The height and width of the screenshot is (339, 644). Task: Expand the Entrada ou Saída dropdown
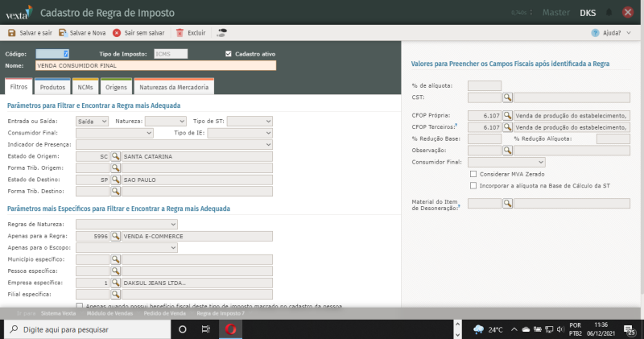click(93, 121)
